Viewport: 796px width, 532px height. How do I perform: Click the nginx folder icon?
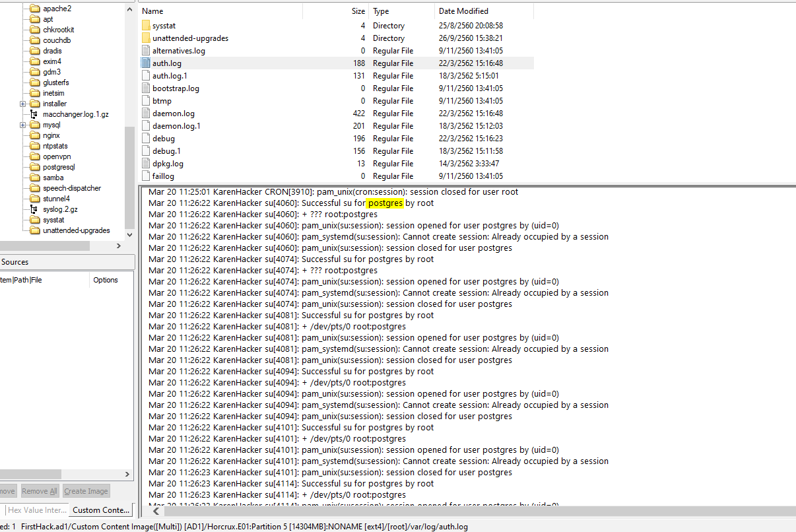coord(35,135)
